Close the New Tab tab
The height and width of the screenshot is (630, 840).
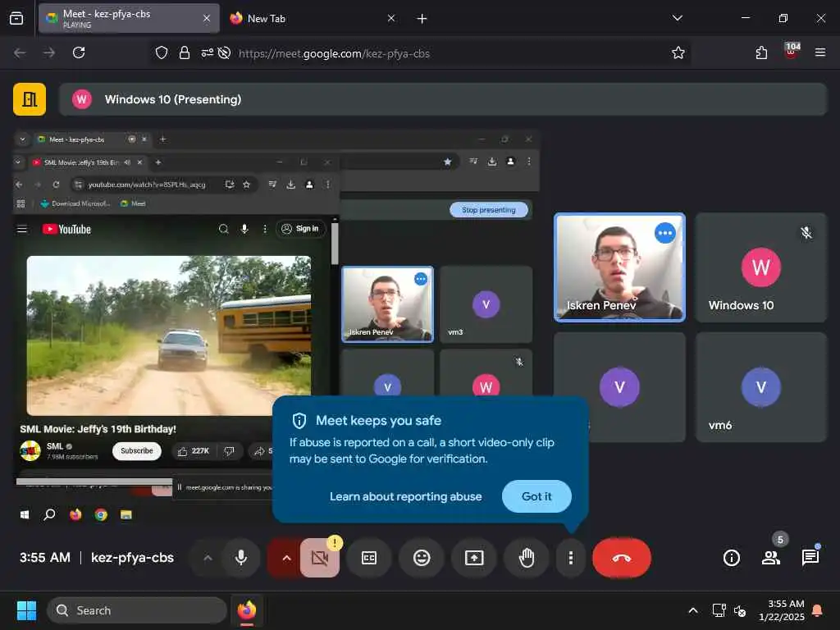391,18
